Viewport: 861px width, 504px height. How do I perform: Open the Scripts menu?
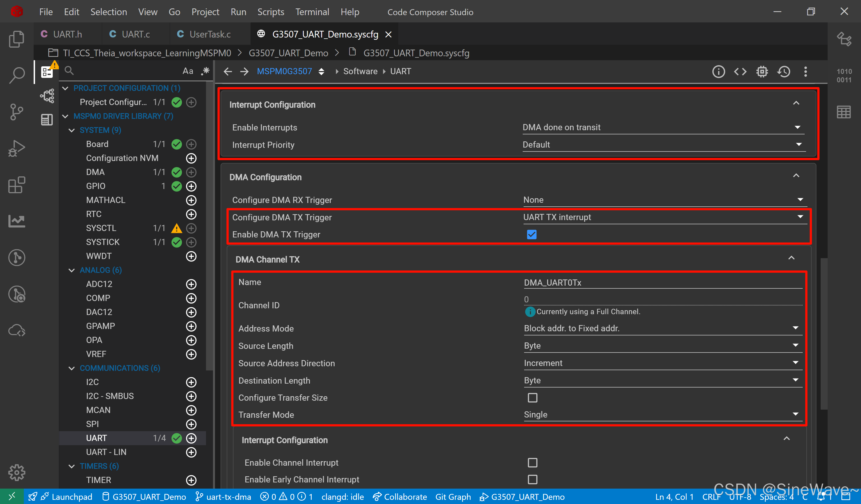(x=270, y=12)
